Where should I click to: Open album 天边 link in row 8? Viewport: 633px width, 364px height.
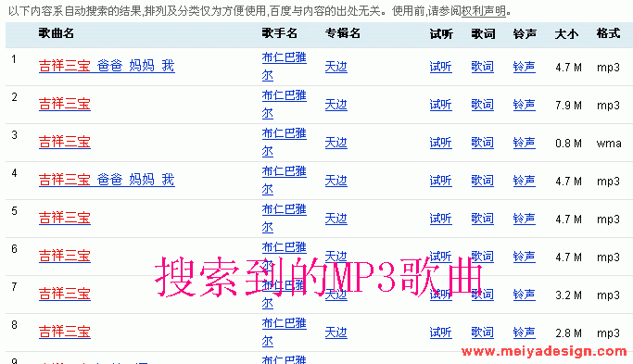(335, 333)
